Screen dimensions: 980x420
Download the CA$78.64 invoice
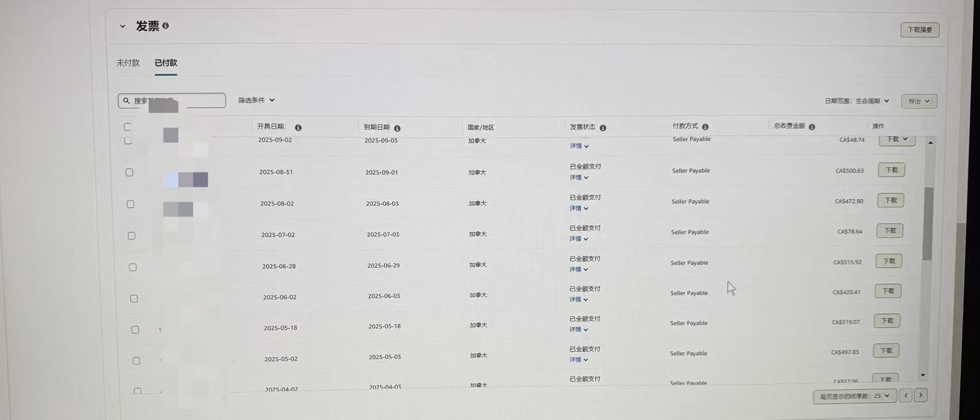point(890,231)
